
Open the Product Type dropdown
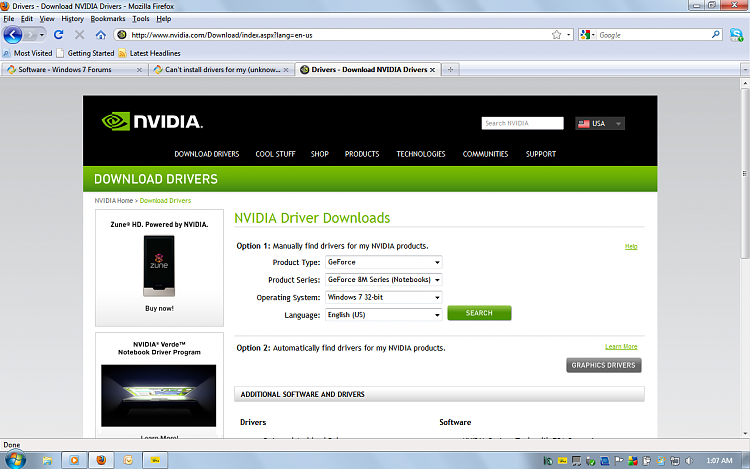coord(384,262)
